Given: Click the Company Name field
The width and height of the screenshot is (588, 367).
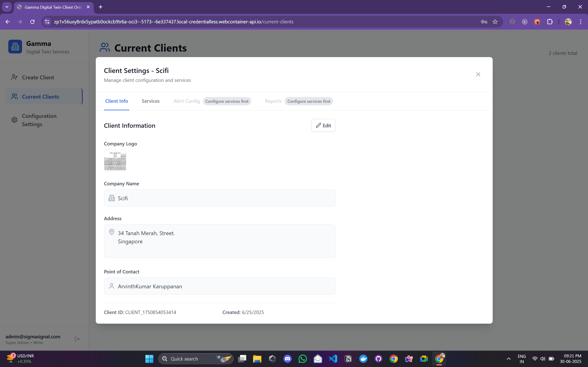Looking at the screenshot, I should (x=219, y=198).
